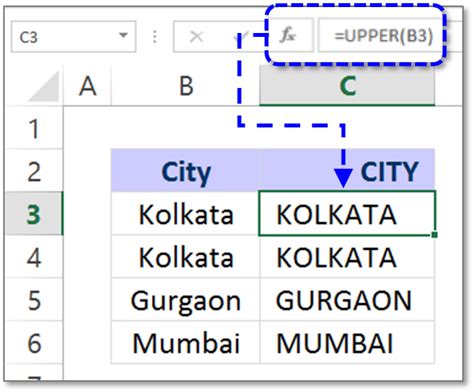Select row 1 header
The image size is (474, 392).
pos(34,128)
